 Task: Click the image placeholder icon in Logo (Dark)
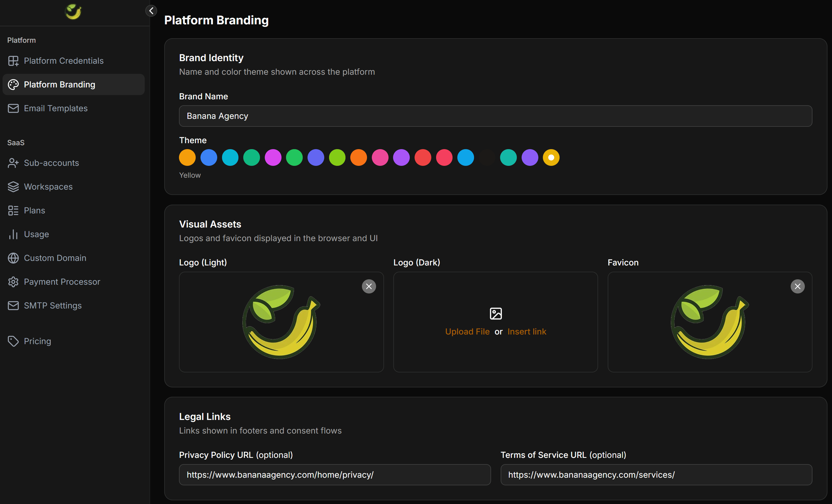(496, 314)
